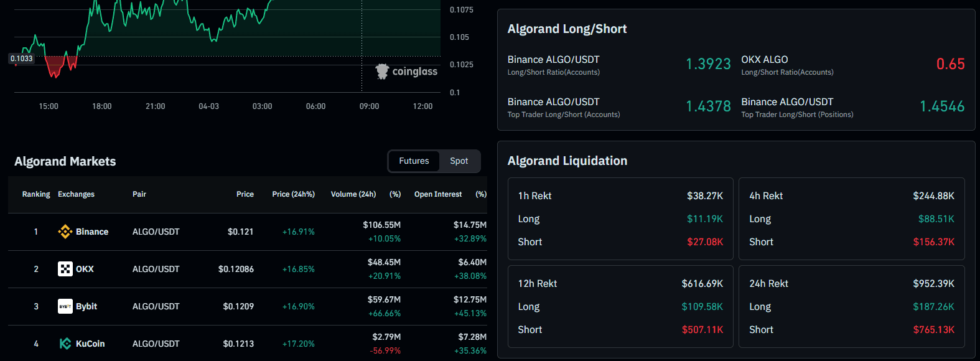This screenshot has height=361, width=980.
Task: Sort the table by Ranking header
Action: tap(36, 194)
